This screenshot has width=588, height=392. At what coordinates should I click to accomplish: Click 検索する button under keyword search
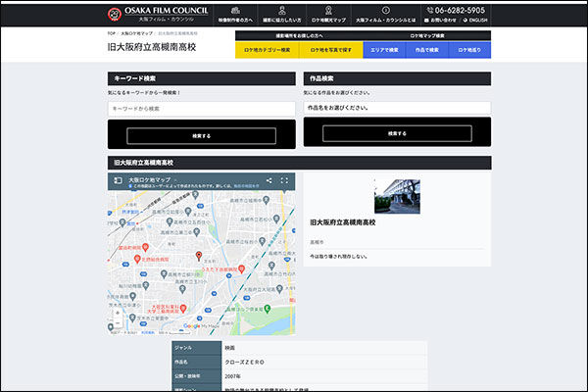(201, 136)
